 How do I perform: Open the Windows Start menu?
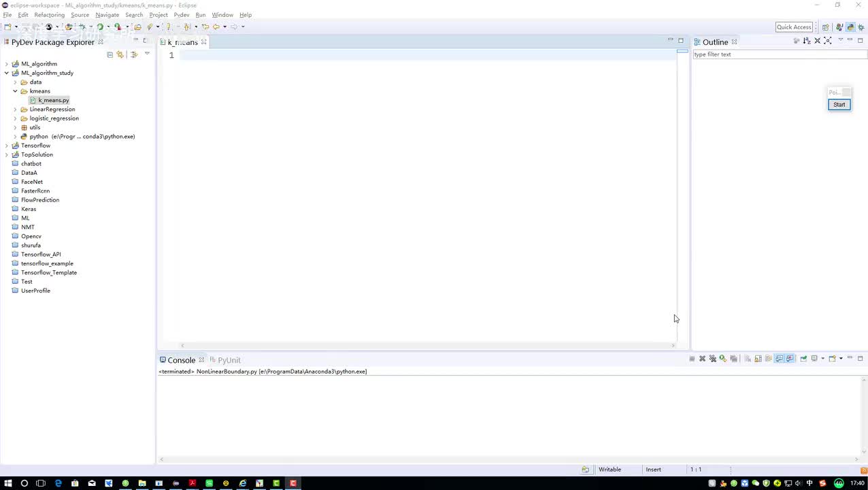tap(7, 483)
